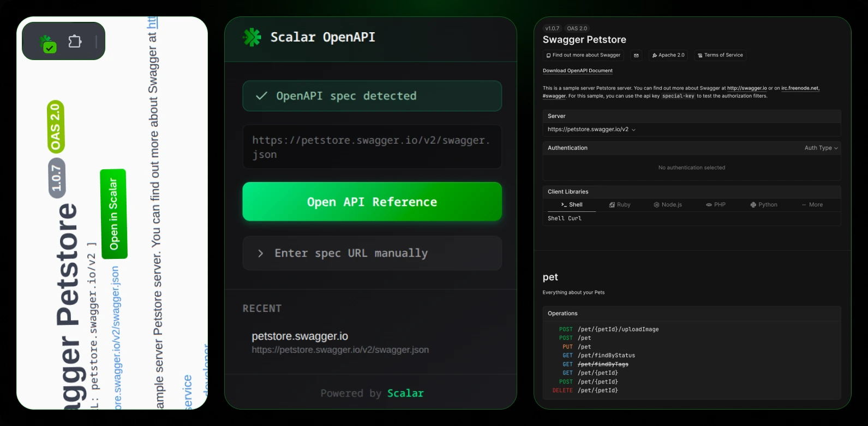Click the v1.0.7 badge in API reference
This screenshot has width=868, height=426.
click(552, 28)
